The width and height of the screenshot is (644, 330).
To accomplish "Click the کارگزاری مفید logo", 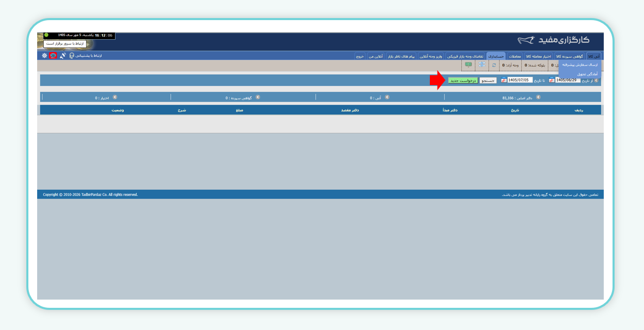I will (554, 40).
